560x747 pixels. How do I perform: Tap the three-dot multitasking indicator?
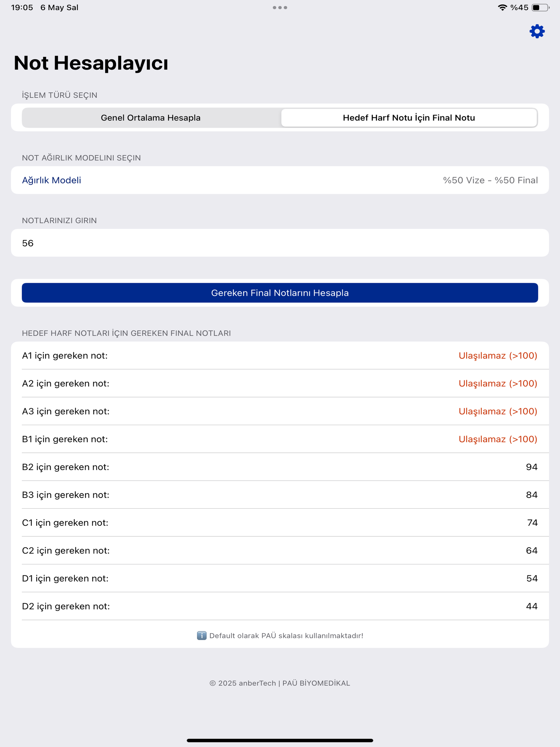[x=280, y=7]
